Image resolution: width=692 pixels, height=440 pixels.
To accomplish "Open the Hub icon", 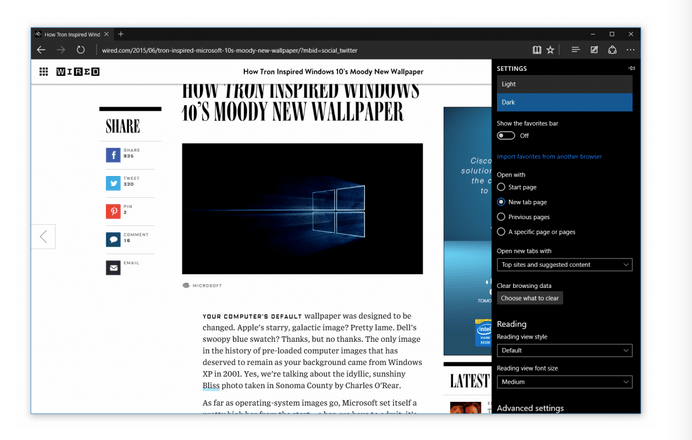I will click(x=575, y=50).
